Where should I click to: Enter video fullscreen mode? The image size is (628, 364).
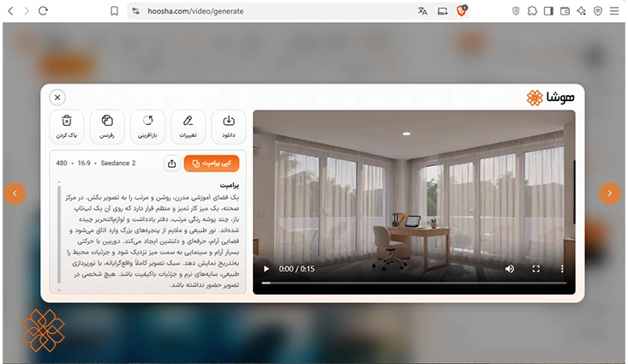[535, 269]
